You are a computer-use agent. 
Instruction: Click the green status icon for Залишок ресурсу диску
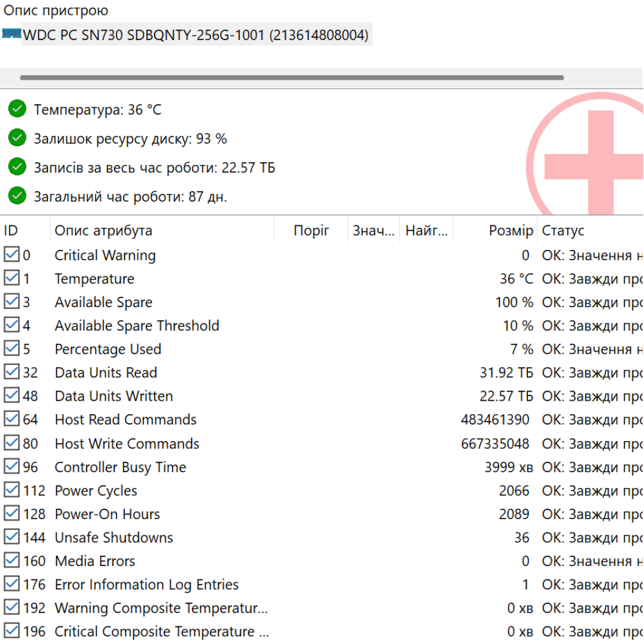(x=17, y=138)
